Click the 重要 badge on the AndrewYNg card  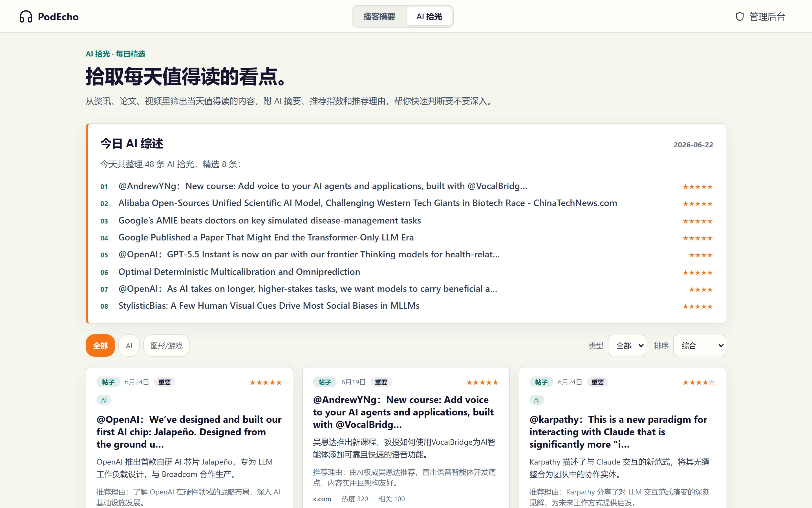[381, 382]
